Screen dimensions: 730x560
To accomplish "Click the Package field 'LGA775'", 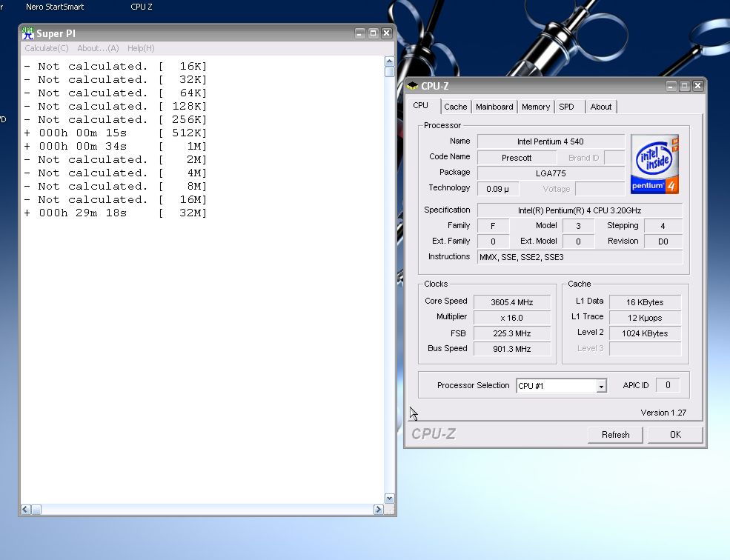I will pos(551,173).
